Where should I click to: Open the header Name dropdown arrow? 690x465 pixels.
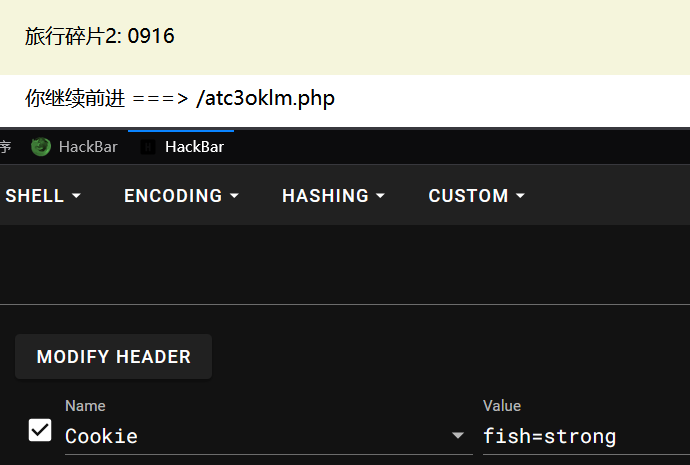point(458,436)
